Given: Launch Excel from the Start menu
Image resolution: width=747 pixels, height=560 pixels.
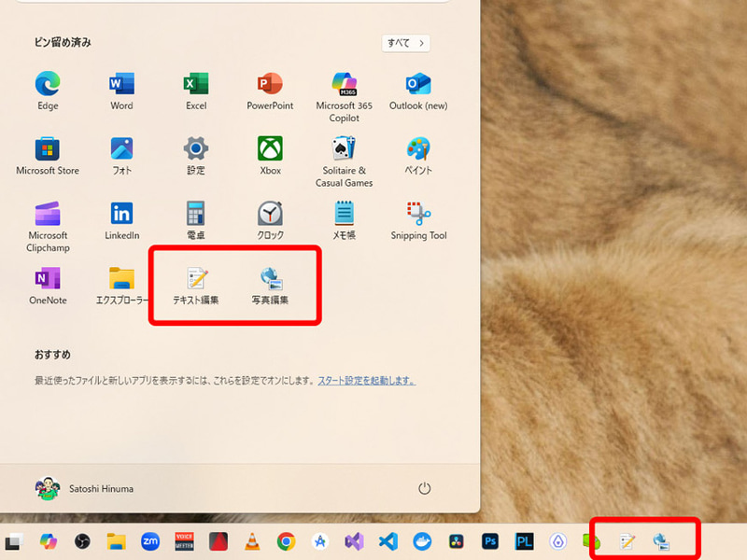Looking at the screenshot, I should (x=194, y=83).
